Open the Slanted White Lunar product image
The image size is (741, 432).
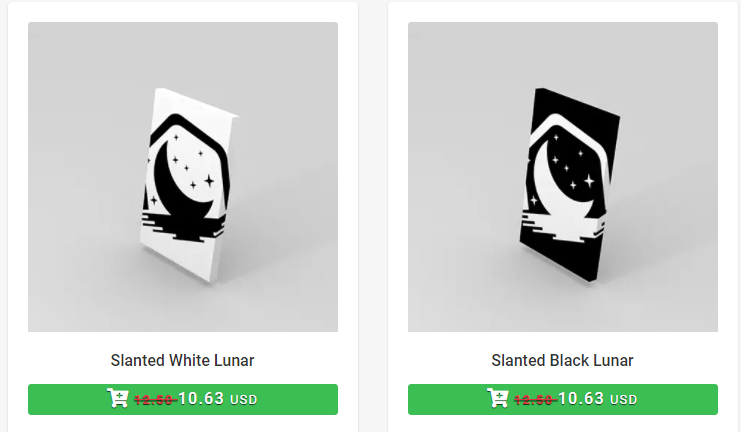(183, 177)
